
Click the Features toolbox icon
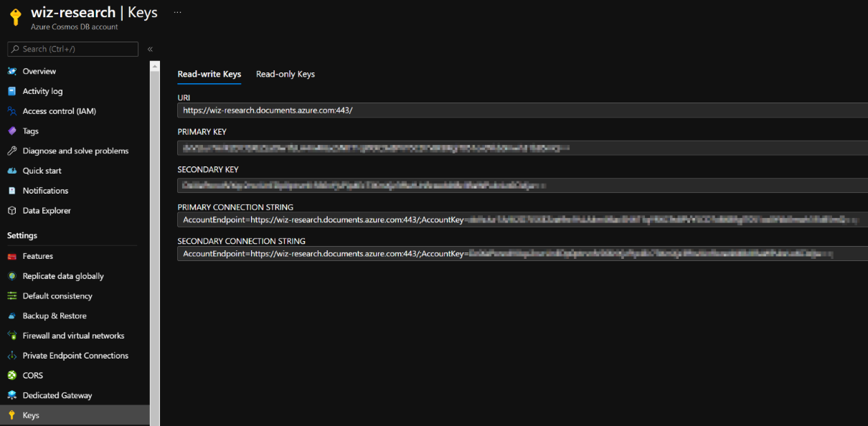[11, 256]
